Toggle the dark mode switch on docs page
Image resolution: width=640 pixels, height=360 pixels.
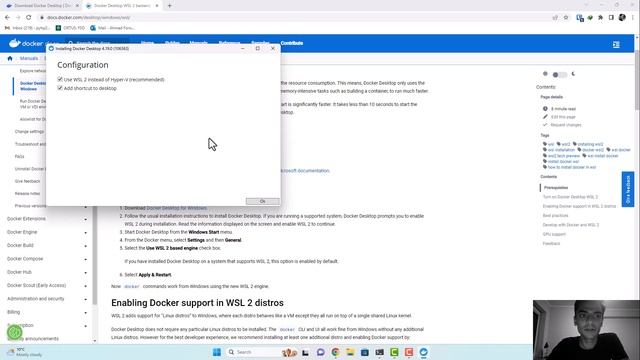pyautogui.click(x=559, y=75)
